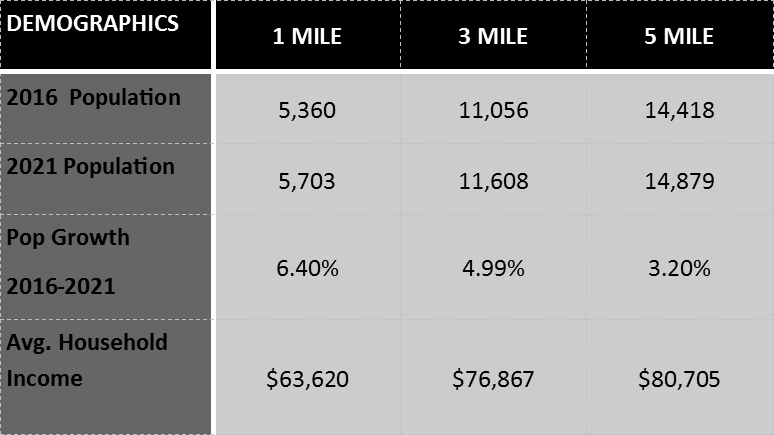Click the $63,620 income value
774x435 pixels.
point(308,379)
